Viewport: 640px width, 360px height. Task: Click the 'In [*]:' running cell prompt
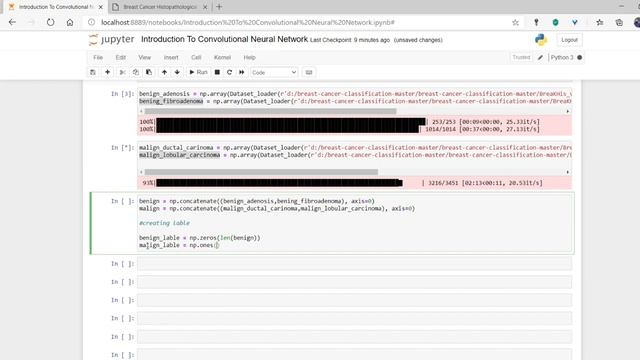[x=122, y=148]
